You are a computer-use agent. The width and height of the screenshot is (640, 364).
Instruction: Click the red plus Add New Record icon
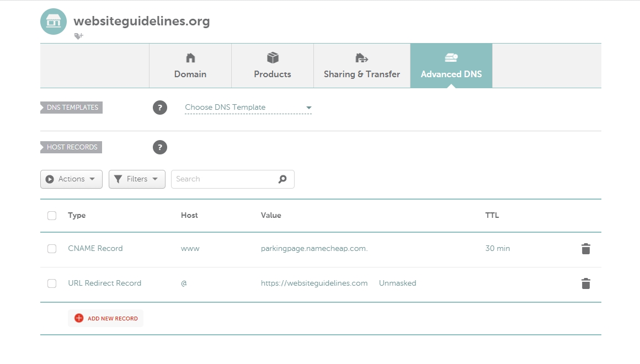coord(79,318)
